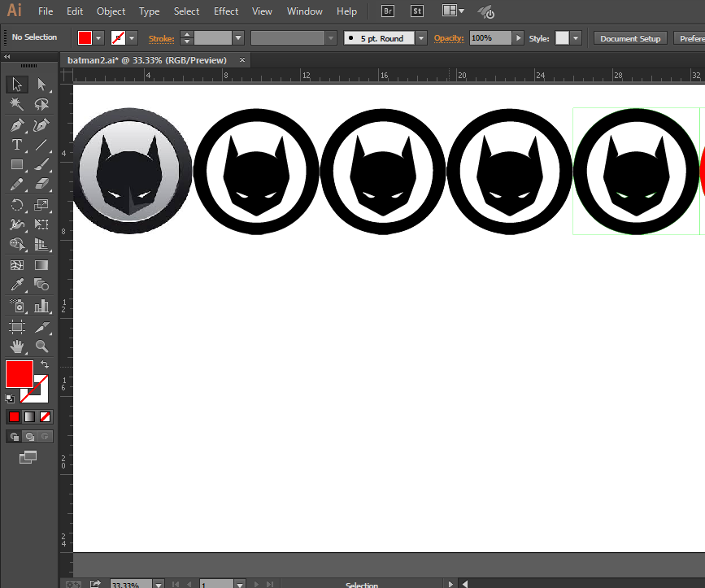This screenshot has width=705, height=588.
Task: Open the Effect menu
Action: point(225,11)
